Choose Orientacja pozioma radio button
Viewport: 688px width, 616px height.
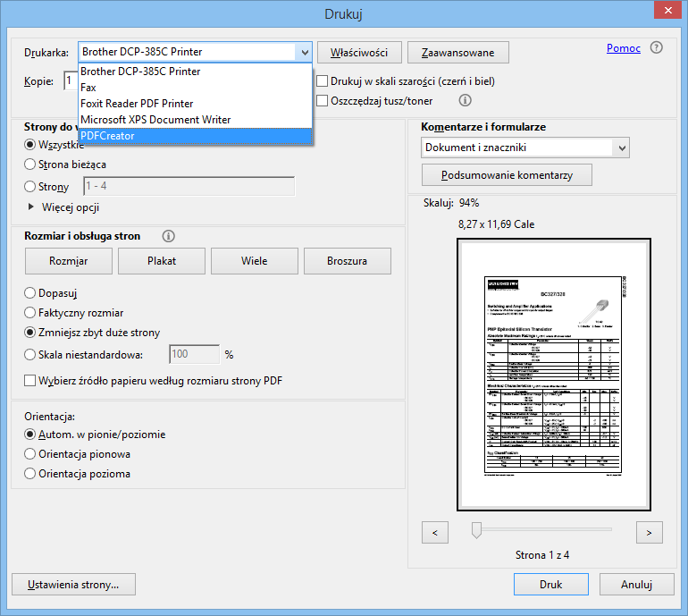click(30, 474)
